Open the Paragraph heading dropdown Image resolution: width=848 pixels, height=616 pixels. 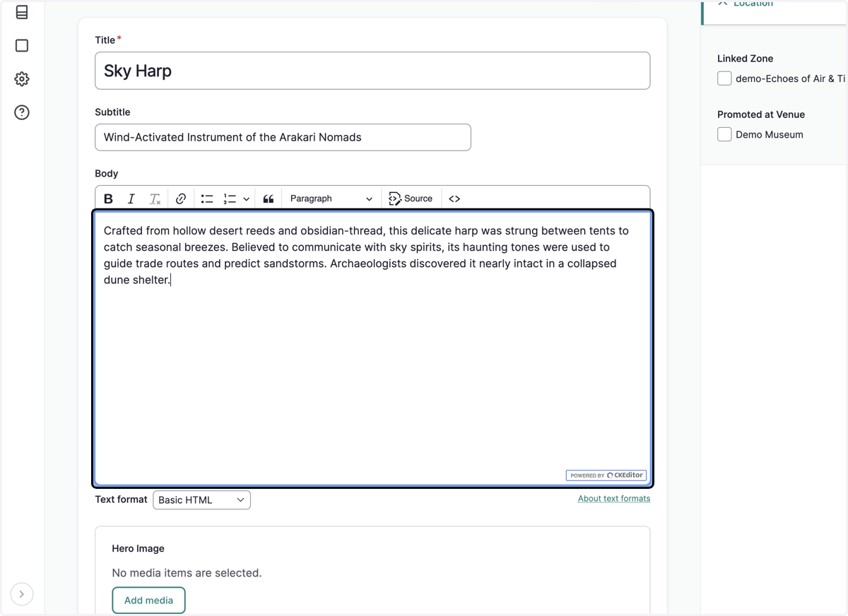(331, 199)
